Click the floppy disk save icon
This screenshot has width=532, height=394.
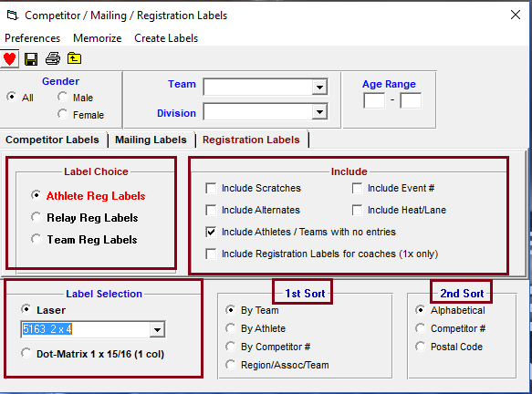coord(31,59)
